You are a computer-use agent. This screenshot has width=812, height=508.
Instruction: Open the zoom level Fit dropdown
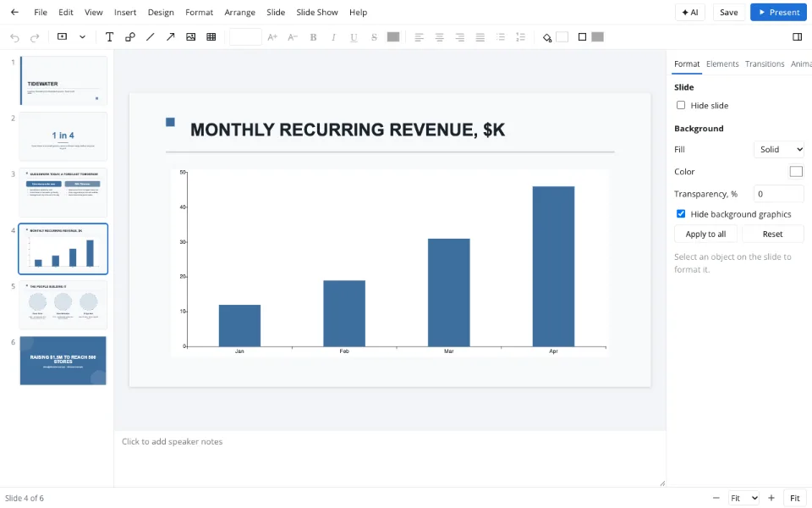click(743, 498)
